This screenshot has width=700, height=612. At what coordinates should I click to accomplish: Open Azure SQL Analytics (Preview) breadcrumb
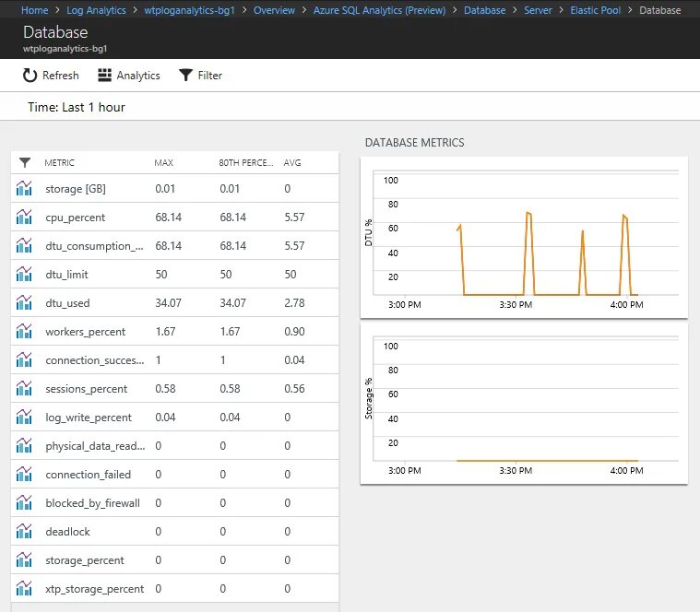[x=379, y=10]
